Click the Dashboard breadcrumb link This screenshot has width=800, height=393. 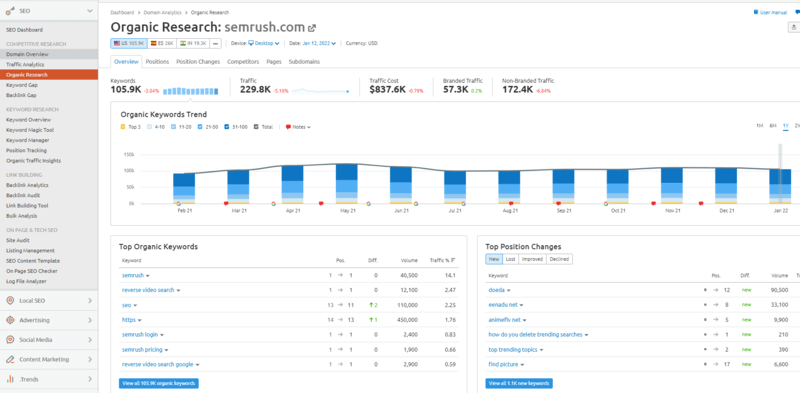tap(122, 12)
